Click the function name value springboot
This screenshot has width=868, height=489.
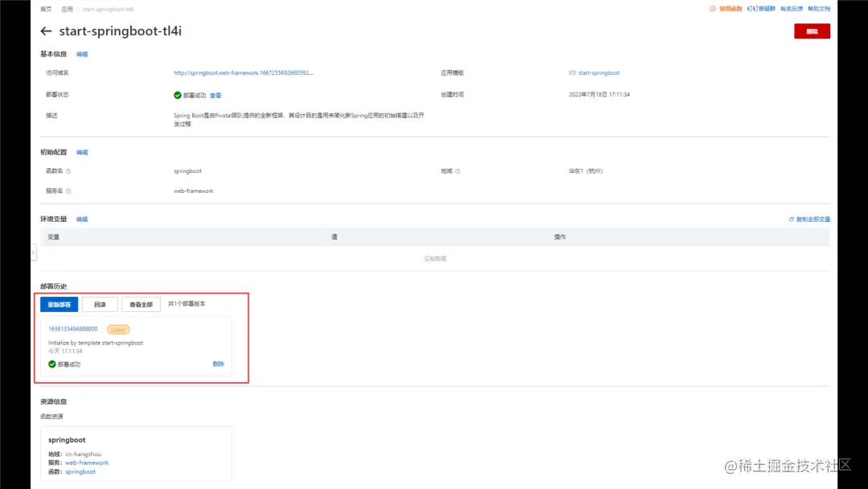[x=187, y=171]
